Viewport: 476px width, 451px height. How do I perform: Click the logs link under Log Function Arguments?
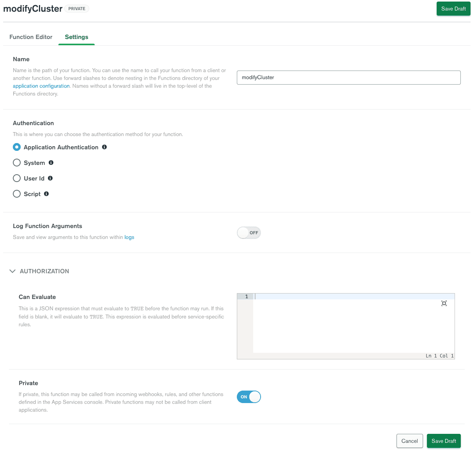(x=129, y=237)
